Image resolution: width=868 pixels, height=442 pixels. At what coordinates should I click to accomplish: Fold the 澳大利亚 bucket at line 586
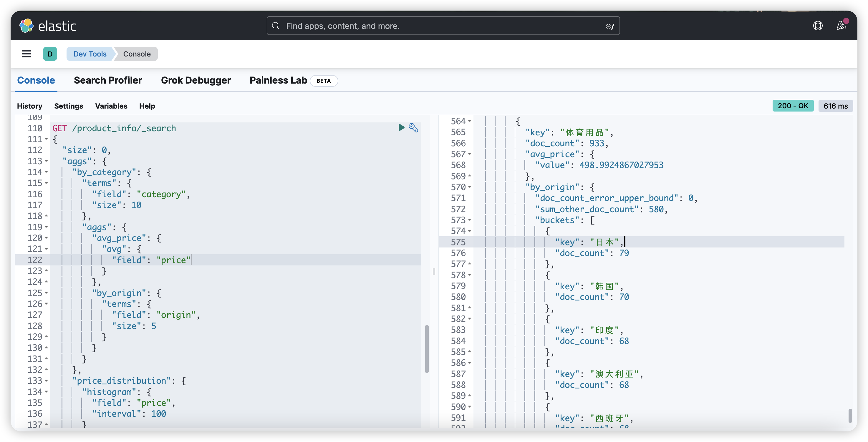(x=469, y=363)
